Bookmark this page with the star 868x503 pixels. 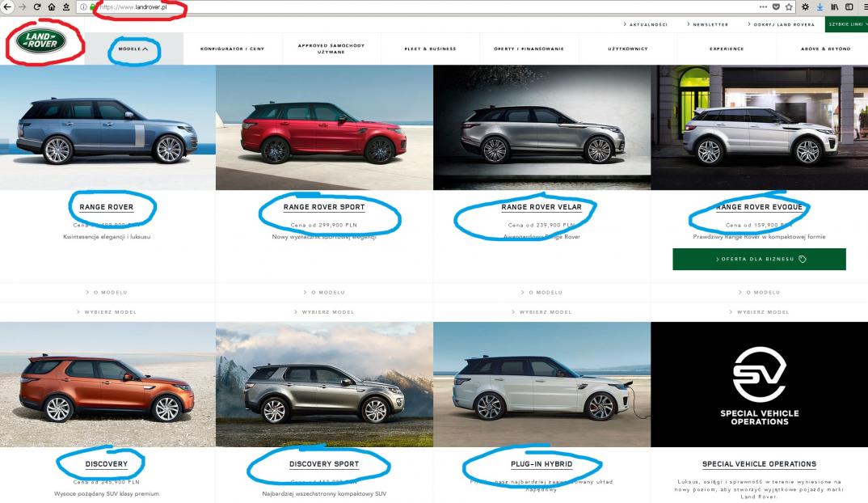[x=789, y=6]
